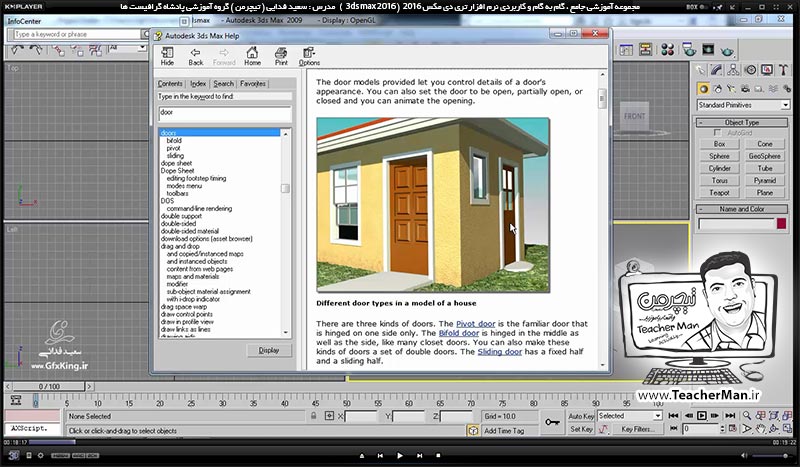Select 'sliding' entry in index list
This screenshot has height=467, width=800.
(x=175, y=156)
